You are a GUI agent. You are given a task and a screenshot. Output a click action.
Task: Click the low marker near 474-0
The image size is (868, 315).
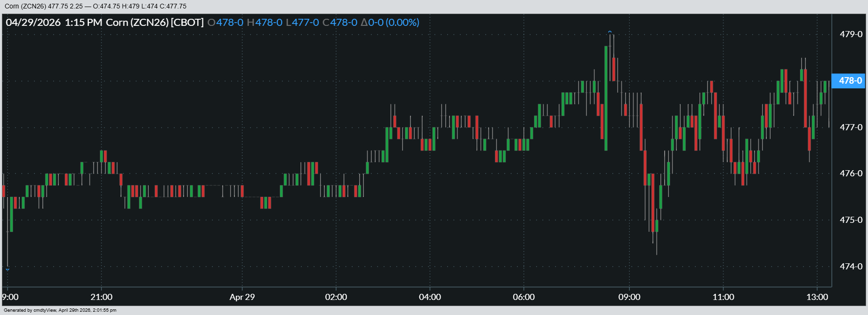(8, 269)
